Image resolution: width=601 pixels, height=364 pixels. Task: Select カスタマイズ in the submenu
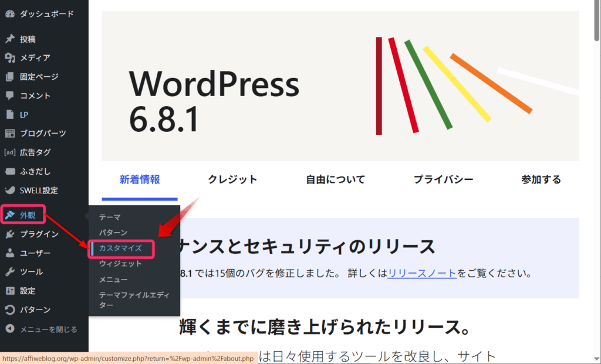click(120, 249)
